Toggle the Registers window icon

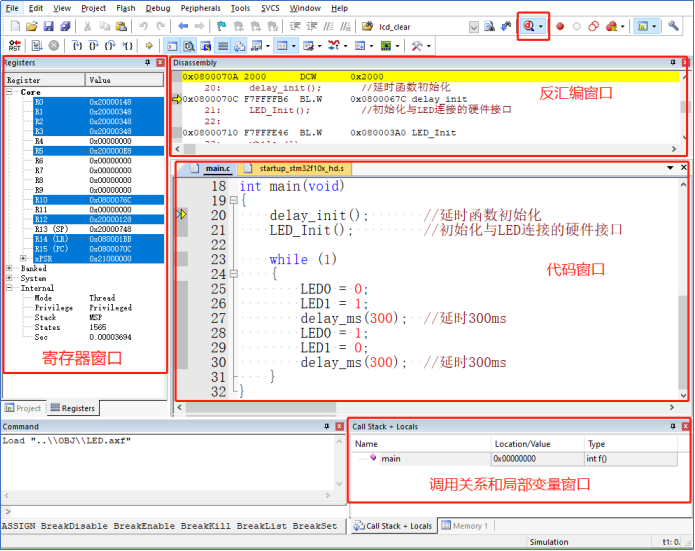[223, 46]
